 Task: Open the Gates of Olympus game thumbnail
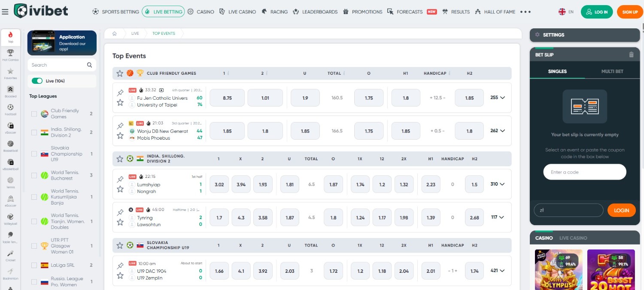559,270
